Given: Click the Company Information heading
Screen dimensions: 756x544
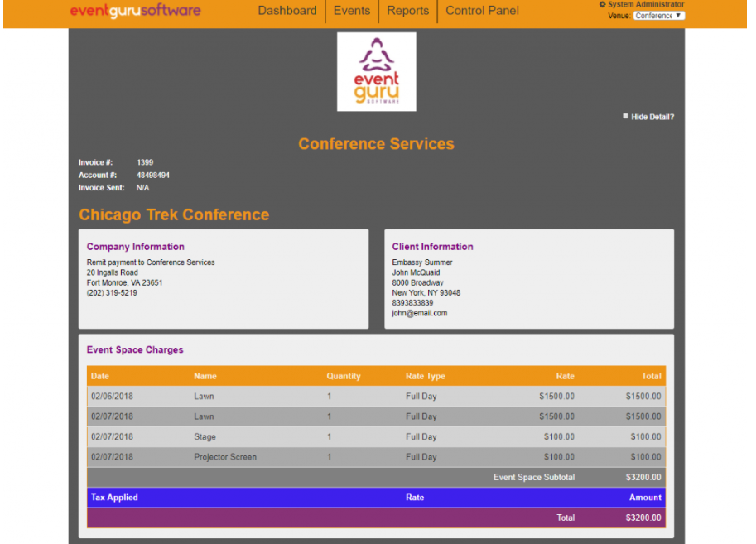Looking at the screenshot, I should coord(136,247).
